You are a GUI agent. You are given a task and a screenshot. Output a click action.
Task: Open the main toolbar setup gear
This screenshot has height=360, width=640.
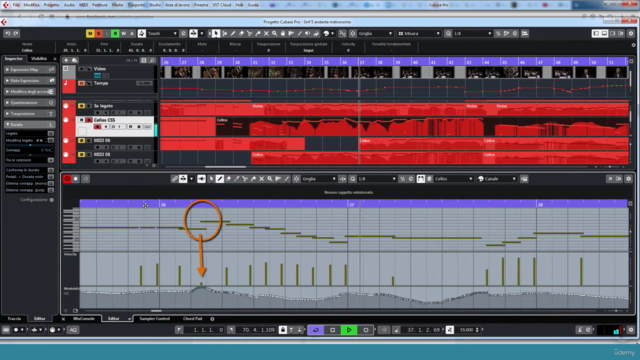[x=631, y=33]
